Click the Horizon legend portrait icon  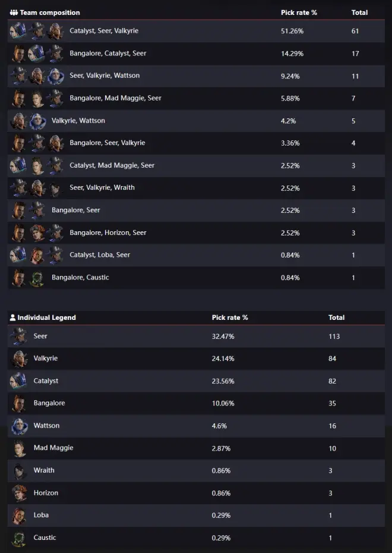coord(19,493)
